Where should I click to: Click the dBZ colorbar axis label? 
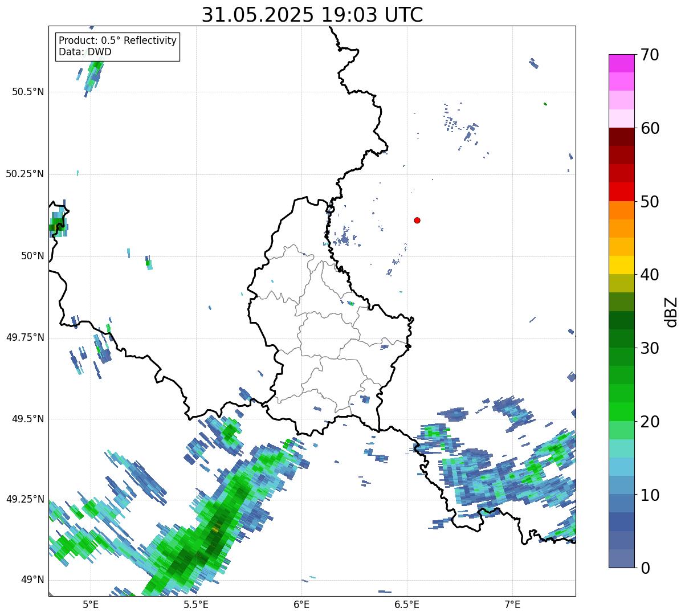pos(671,311)
